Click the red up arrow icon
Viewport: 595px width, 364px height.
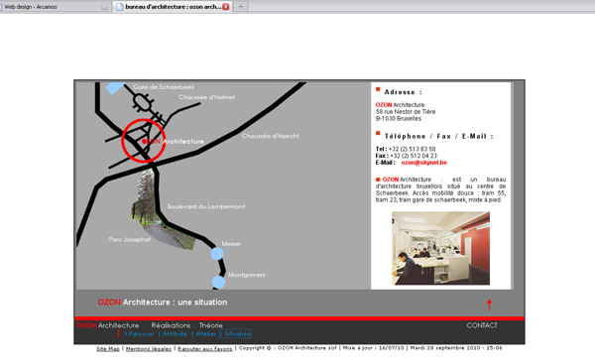point(489,304)
